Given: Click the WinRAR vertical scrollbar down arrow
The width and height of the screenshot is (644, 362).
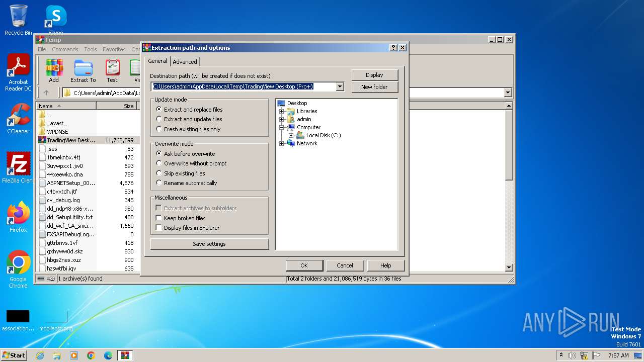Looking at the screenshot, I should [509, 267].
